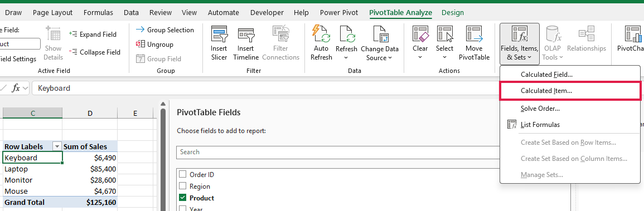Check the Region field checkbox
Viewport: 644px width, 211px height.
point(183,186)
